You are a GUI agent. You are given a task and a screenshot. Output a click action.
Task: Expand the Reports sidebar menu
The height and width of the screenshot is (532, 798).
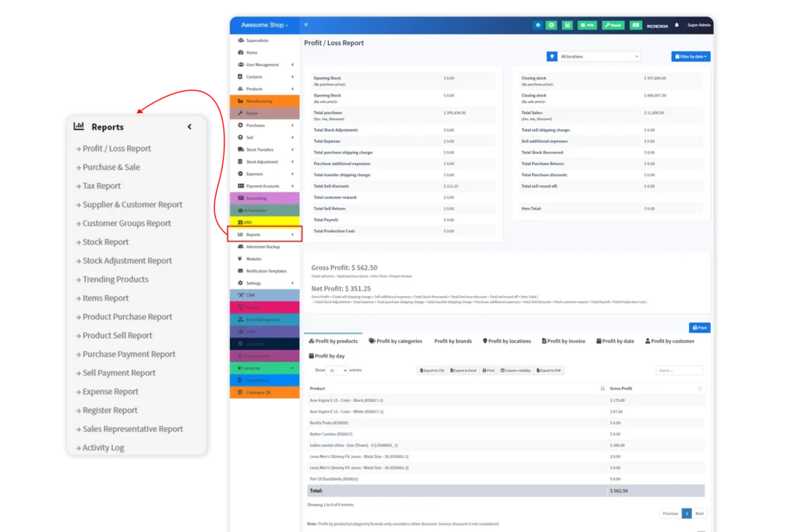[263, 234]
